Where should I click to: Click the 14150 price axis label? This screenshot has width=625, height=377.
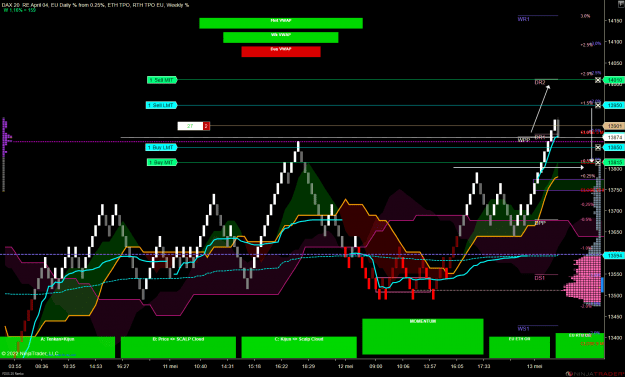tap(615, 21)
